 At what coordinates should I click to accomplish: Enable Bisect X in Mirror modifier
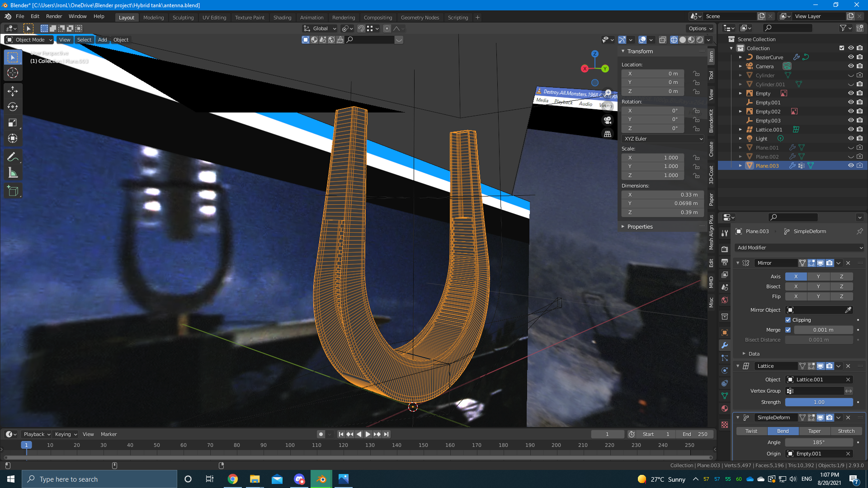coord(796,286)
